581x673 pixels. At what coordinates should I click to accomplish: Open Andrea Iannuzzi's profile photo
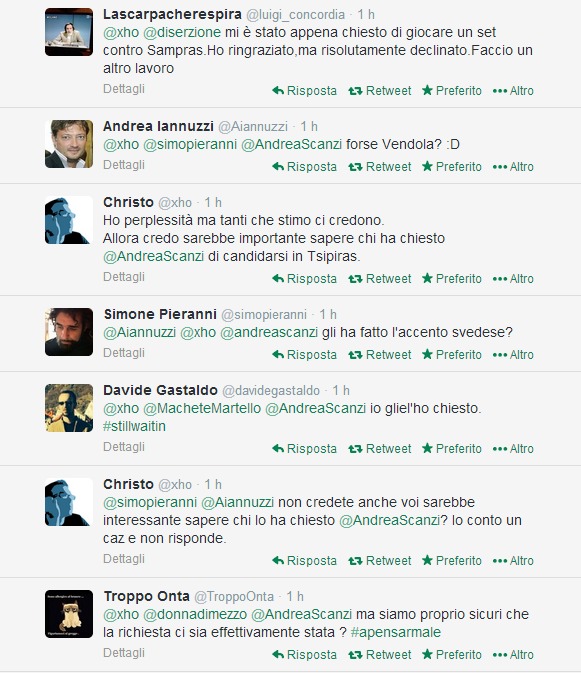pyautogui.click(x=69, y=144)
